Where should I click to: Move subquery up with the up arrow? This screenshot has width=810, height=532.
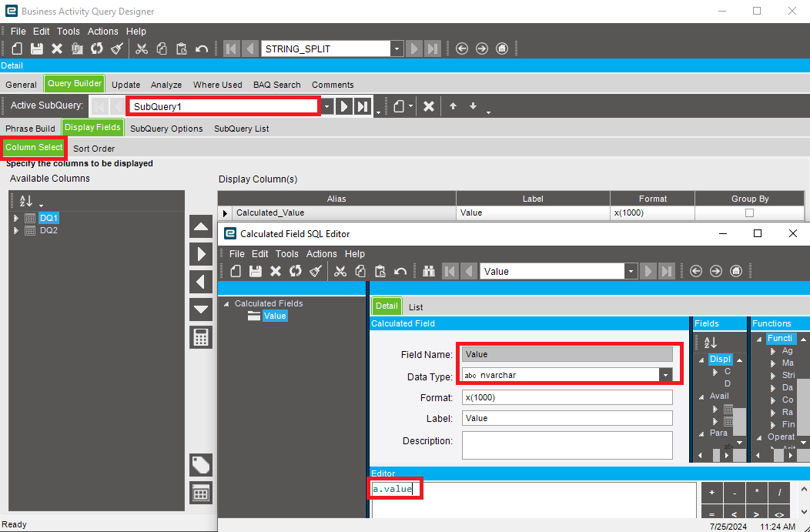click(453, 106)
